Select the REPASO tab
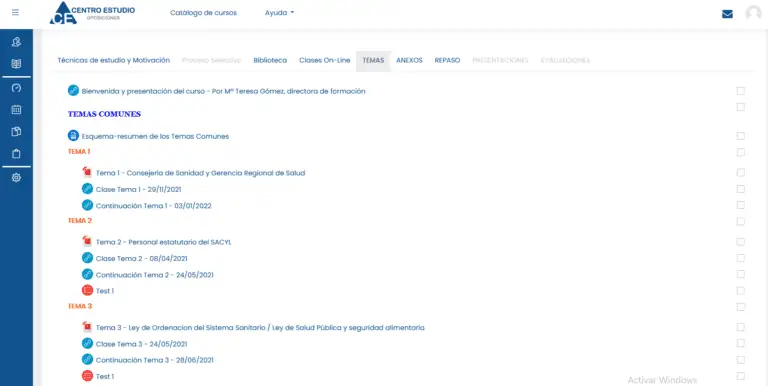The width and height of the screenshot is (768, 386). click(447, 60)
